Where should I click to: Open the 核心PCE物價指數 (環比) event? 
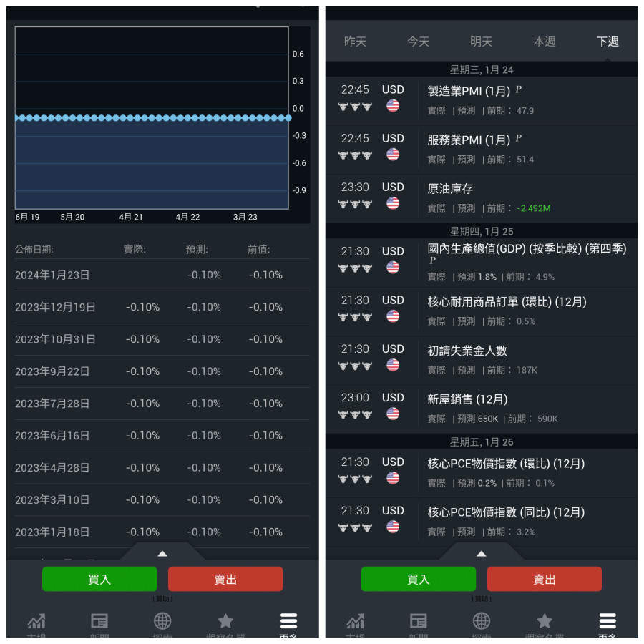[x=506, y=464]
